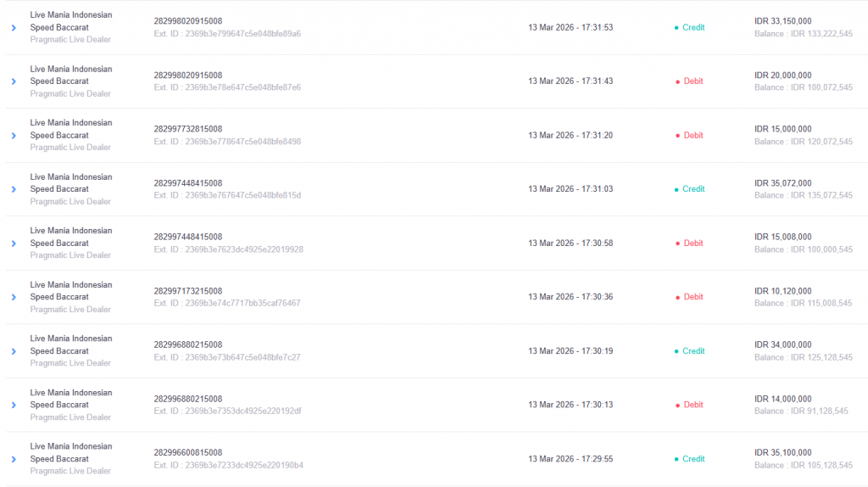Click transaction ID 282997173215008
This screenshot has height=487, width=868.
click(187, 291)
